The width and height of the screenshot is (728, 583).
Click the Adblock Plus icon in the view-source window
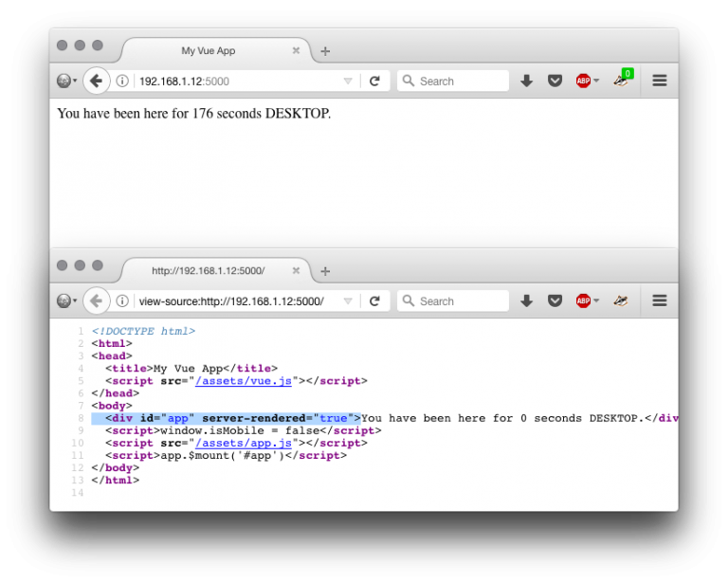point(583,301)
